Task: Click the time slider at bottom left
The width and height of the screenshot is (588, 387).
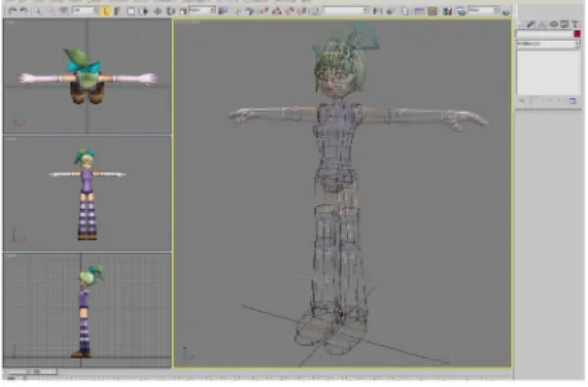Action: [x=30, y=372]
